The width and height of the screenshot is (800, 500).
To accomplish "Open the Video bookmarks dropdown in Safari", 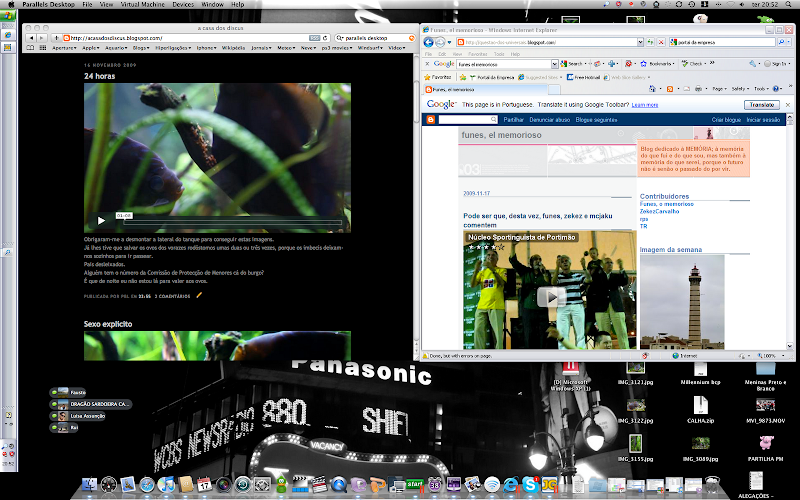I will point(396,48).
